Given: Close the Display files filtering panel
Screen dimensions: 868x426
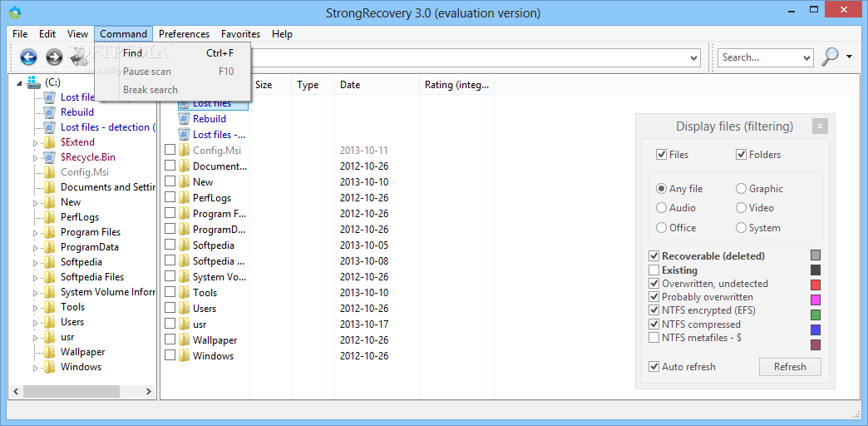Looking at the screenshot, I should click(x=820, y=126).
